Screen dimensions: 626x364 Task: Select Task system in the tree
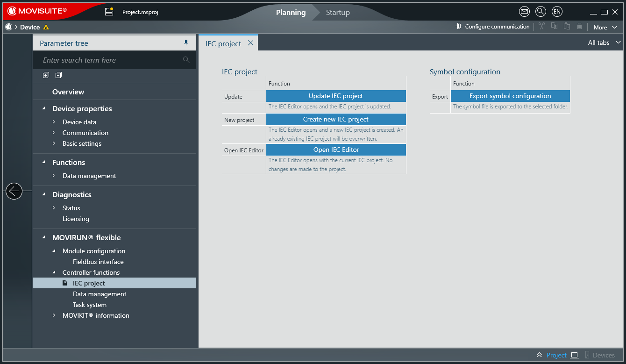pos(90,305)
